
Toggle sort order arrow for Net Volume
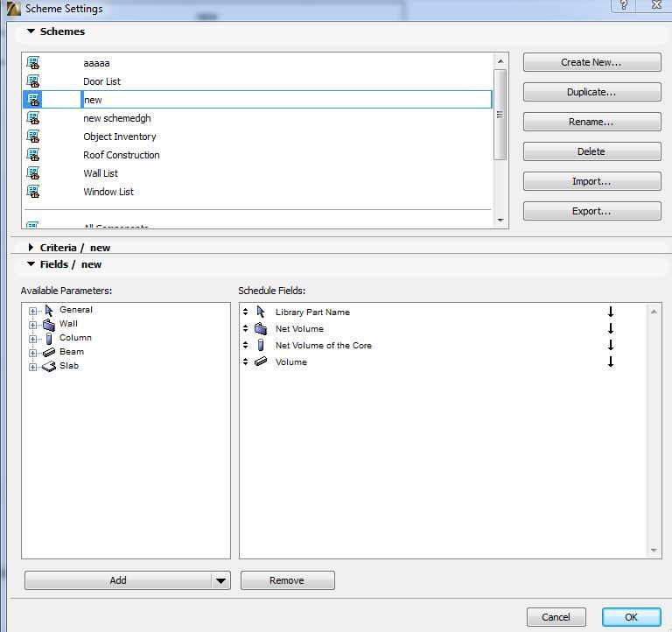pos(611,328)
